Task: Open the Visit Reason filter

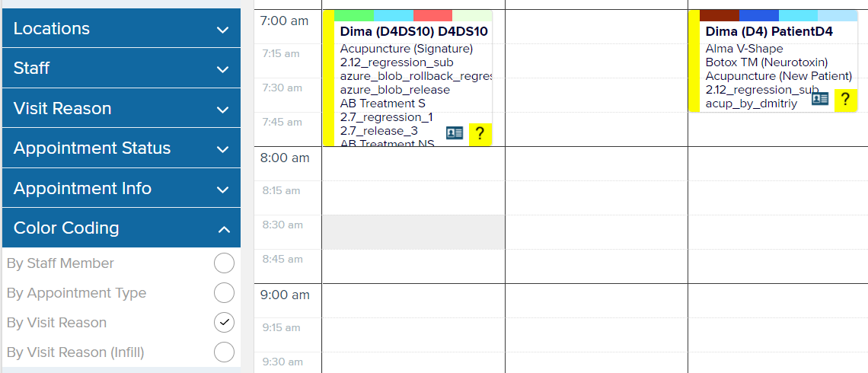Action: pos(121,108)
